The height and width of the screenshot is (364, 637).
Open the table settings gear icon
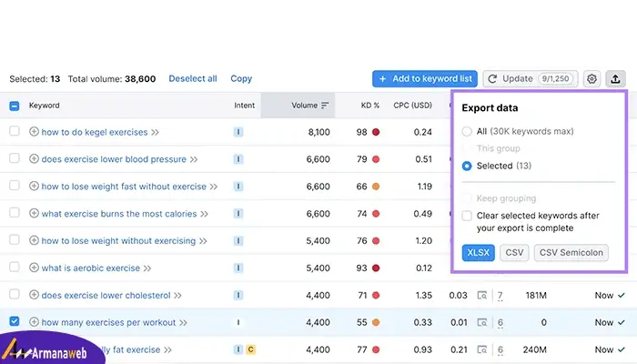pos(591,79)
